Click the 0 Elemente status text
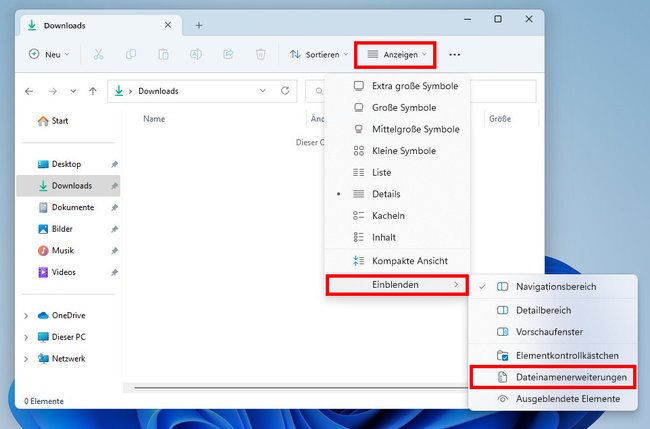 pos(44,401)
